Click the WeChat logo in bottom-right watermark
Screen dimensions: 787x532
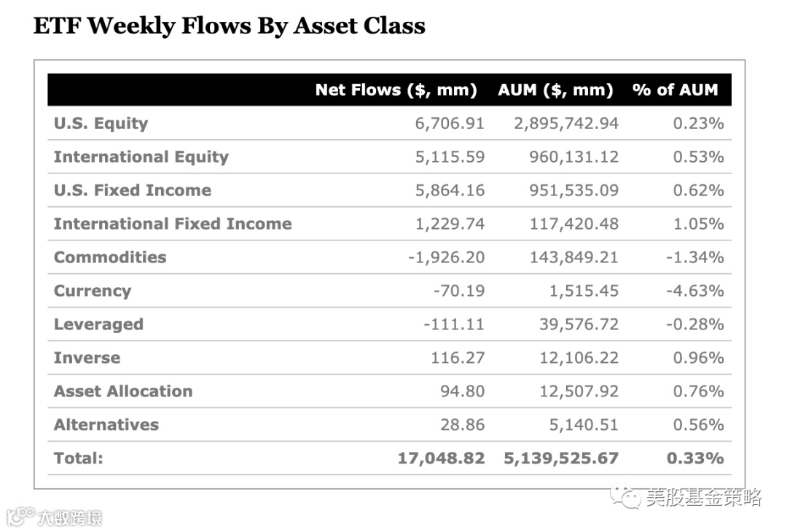(626, 498)
